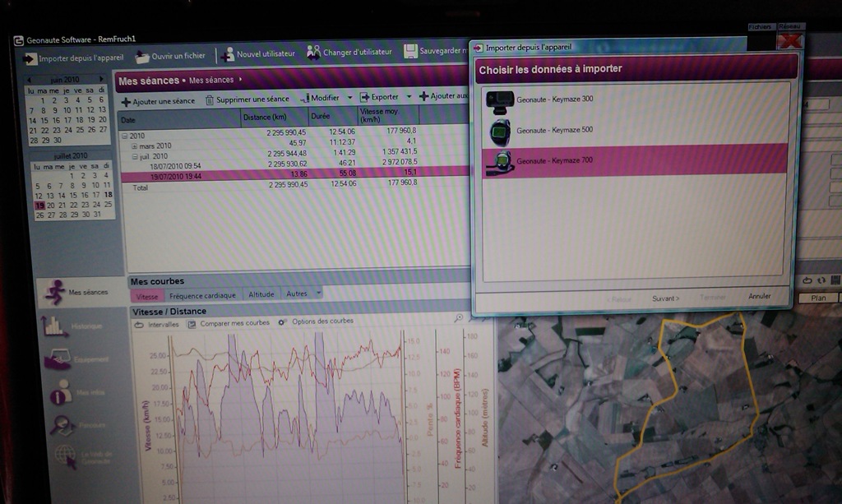
Task: Sort by Distance (km) column header
Action: point(275,117)
